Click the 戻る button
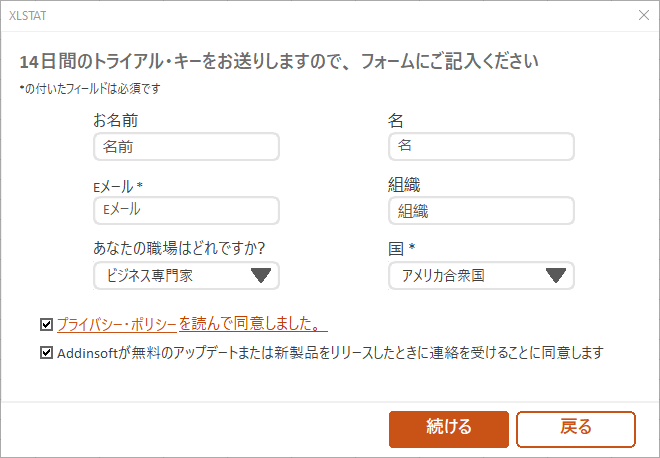This screenshot has width=660, height=458. pos(575,427)
